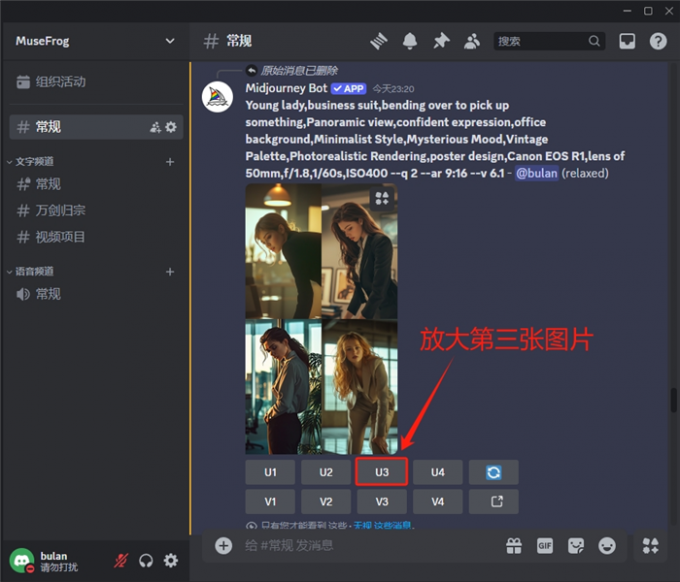The width and height of the screenshot is (680, 582).
Task: Show pinned messages pin icon
Action: pos(441,41)
